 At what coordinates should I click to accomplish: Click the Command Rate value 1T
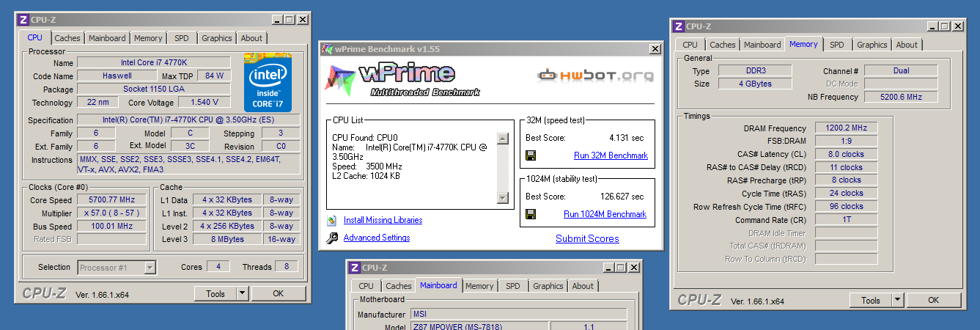[846, 220]
